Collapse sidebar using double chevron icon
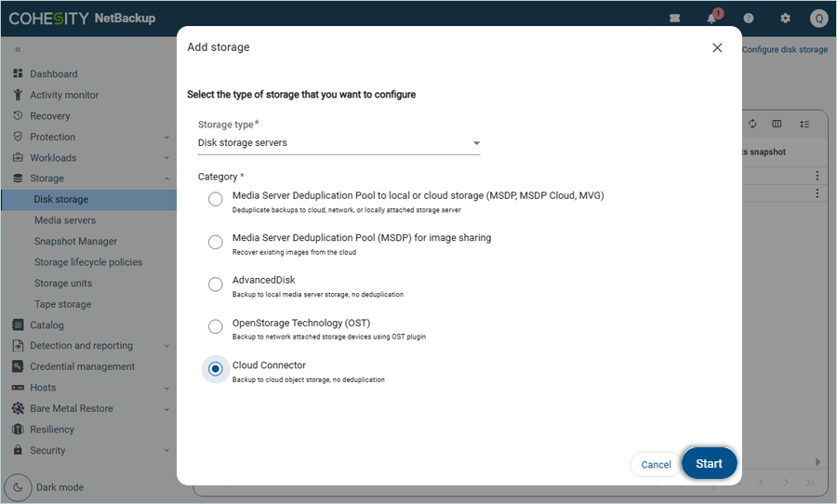The height and width of the screenshot is (504, 837). pos(18,49)
